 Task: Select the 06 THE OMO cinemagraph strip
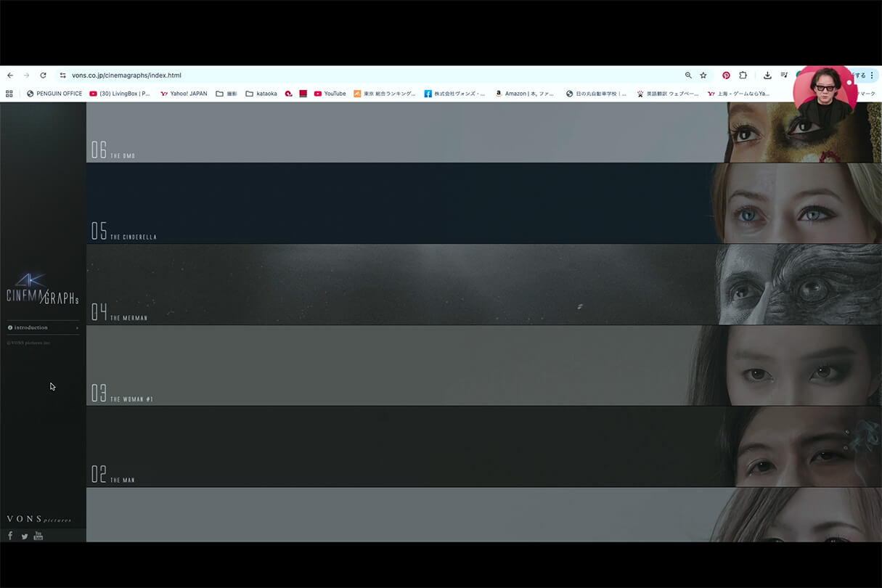coord(484,132)
